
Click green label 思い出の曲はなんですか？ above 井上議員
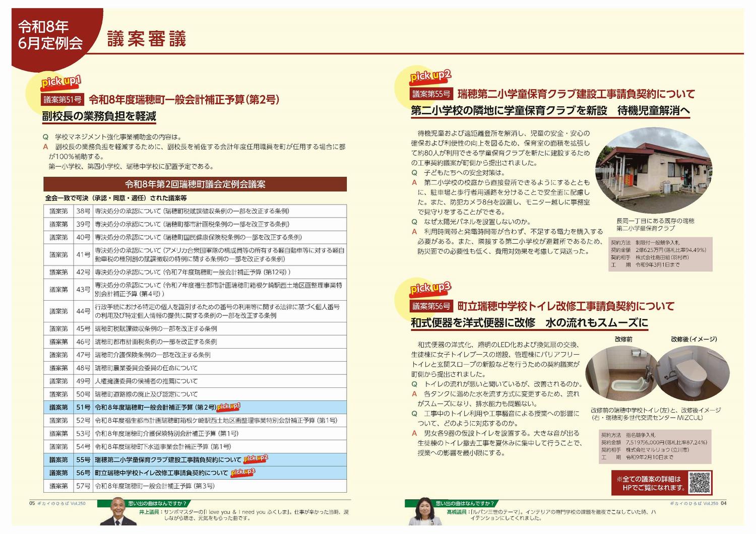coord(157,503)
